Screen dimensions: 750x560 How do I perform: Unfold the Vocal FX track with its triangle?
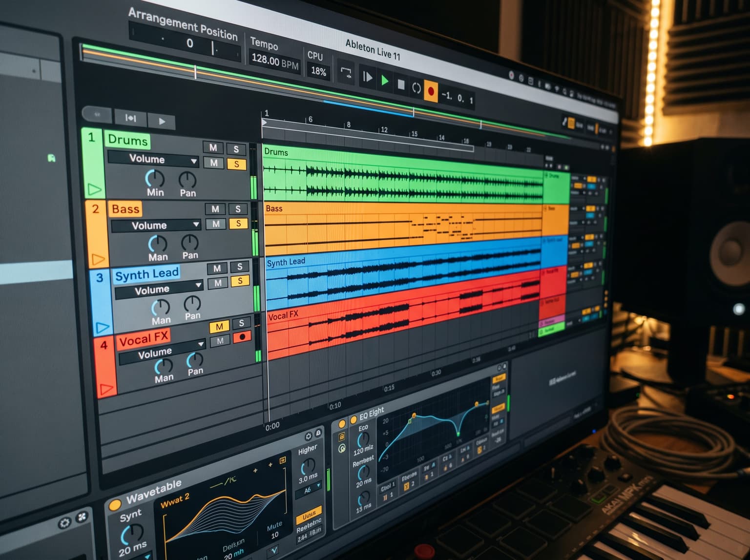[x=106, y=389]
